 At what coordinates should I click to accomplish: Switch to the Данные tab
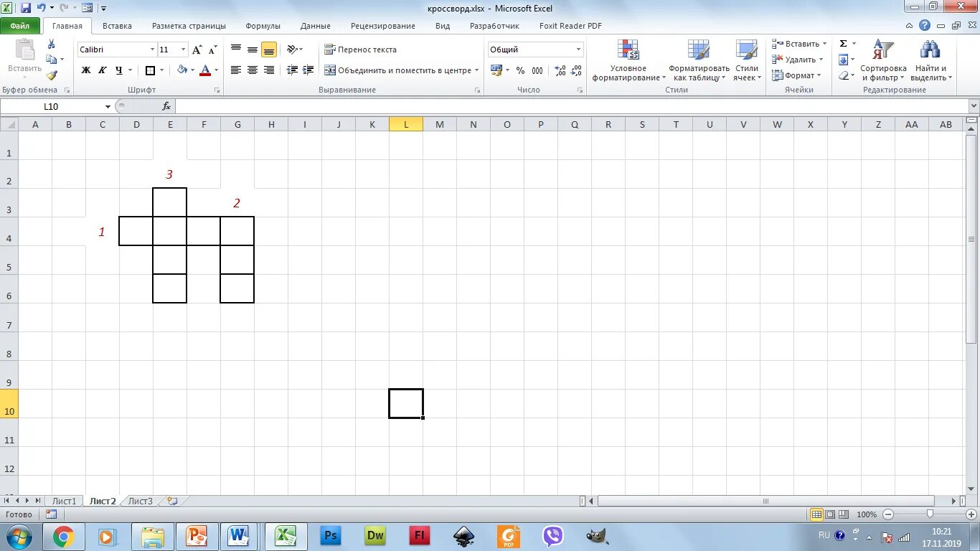316,26
